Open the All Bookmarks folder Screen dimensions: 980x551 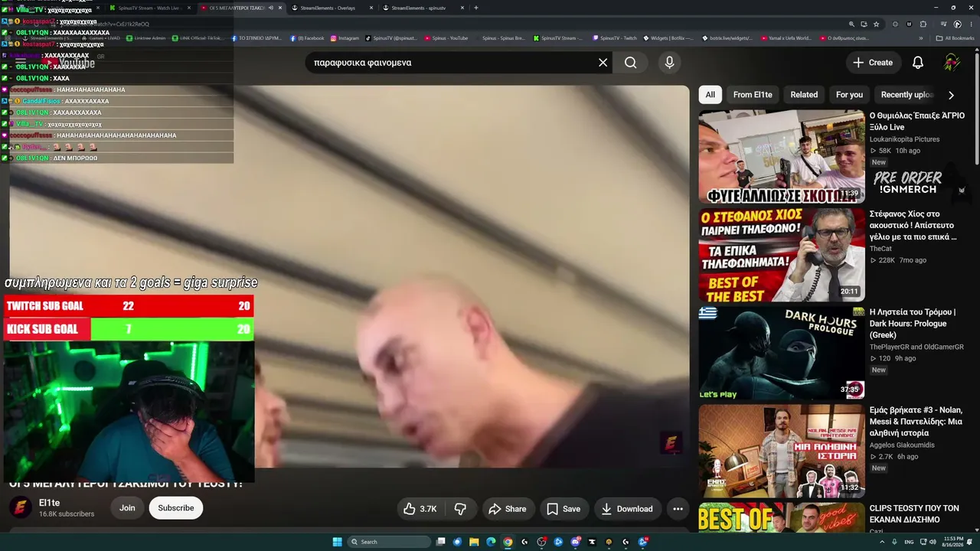(955, 38)
